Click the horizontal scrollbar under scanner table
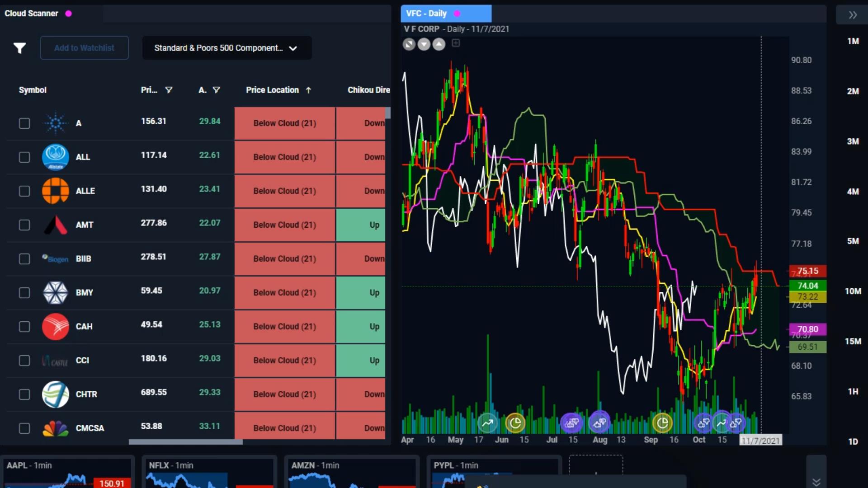Image resolution: width=868 pixels, height=488 pixels. pos(185,442)
